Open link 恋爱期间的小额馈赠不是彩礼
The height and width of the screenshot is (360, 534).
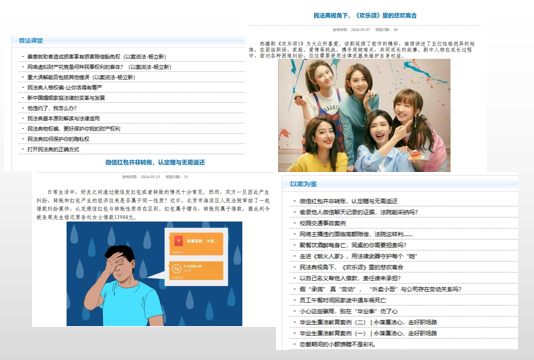click(337, 344)
